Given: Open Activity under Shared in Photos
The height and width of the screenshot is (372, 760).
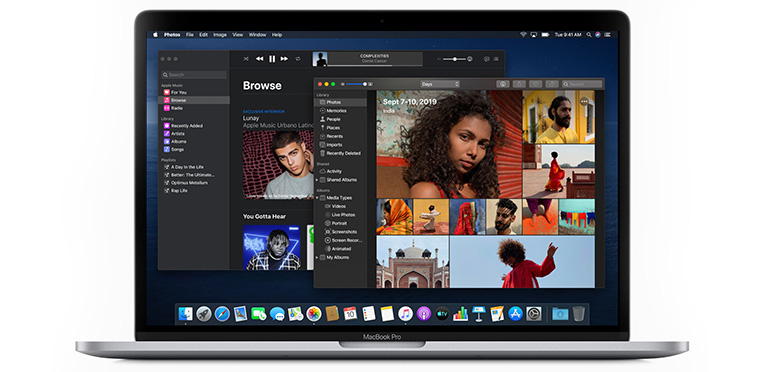Looking at the screenshot, I should [340, 171].
